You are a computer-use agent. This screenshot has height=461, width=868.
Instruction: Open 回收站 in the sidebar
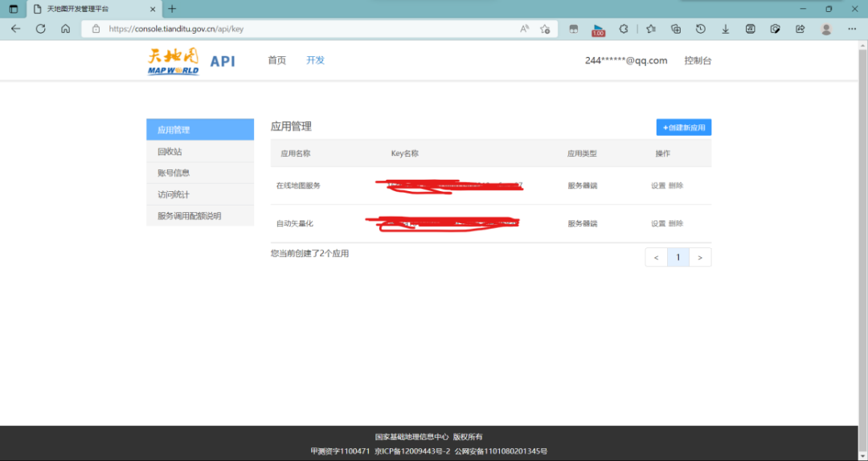click(x=200, y=151)
